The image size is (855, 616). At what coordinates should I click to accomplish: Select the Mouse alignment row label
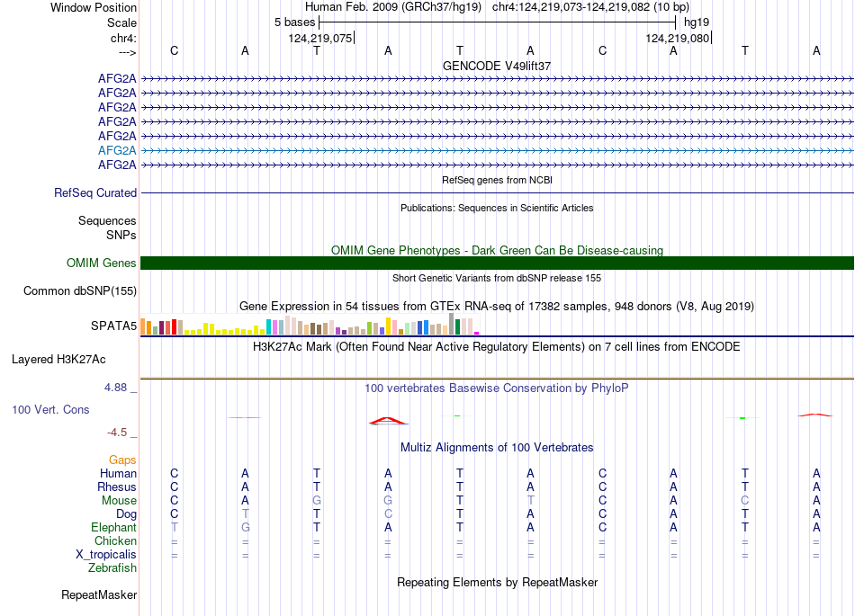point(119,501)
